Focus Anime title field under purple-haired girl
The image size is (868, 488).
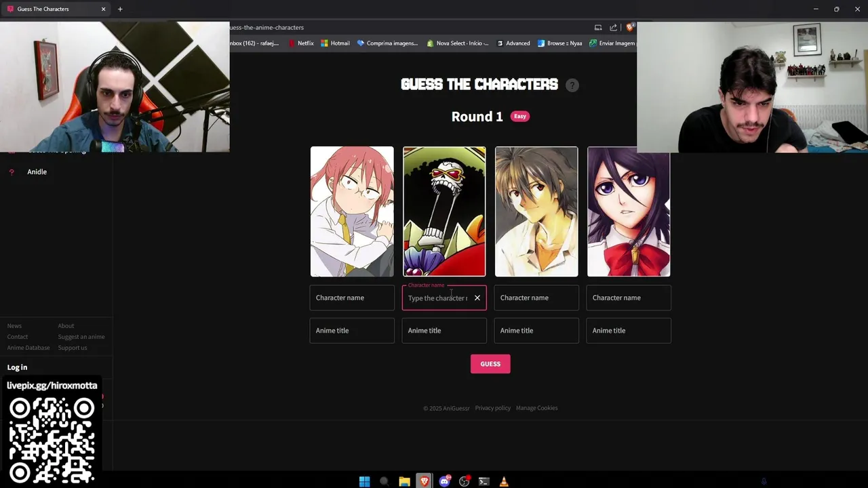pyautogui.click(x=629, y=331)
